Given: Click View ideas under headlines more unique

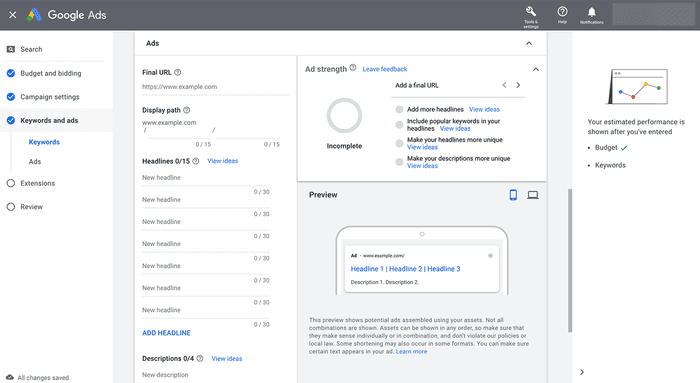Looking at the screenshot, I should coord(422,147).
